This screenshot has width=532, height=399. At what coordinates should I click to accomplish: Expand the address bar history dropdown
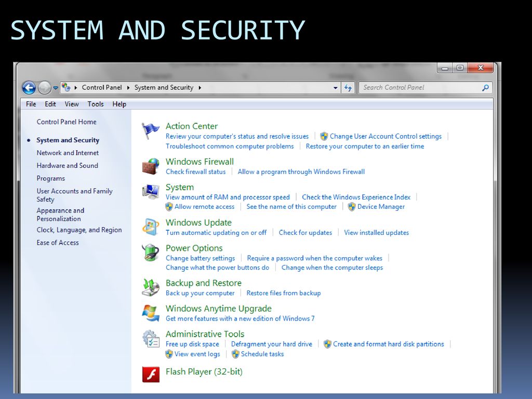coord(335,87)
